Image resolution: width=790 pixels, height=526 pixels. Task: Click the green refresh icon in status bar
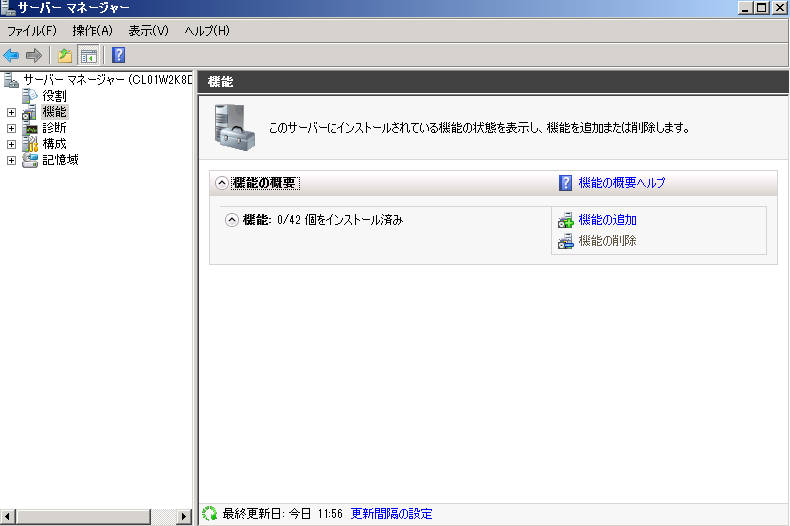click(x=210, y=513)
